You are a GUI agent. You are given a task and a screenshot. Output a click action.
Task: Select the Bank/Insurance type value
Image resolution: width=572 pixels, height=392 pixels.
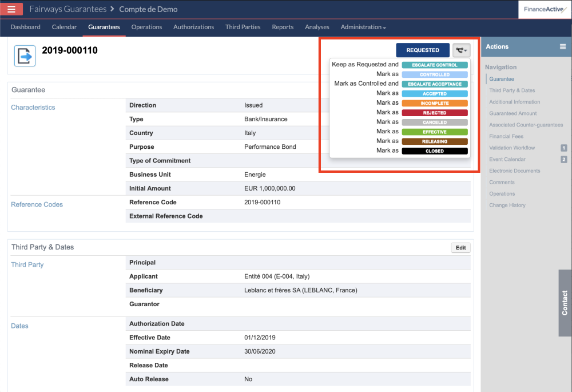coord(266,119)
